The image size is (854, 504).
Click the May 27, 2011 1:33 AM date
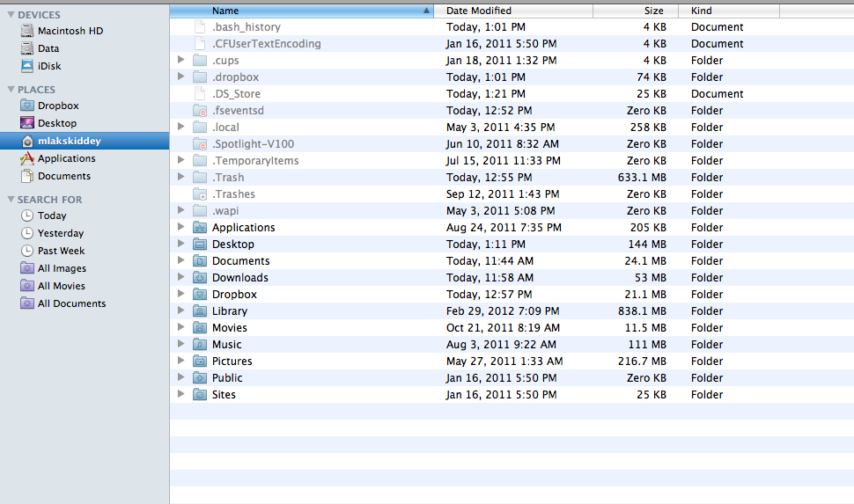504,361
